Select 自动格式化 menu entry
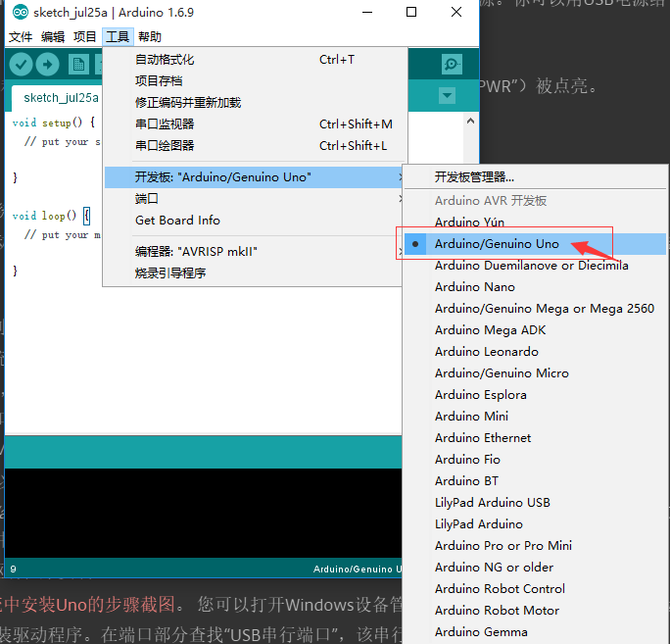Viewport: 670px width, 644px height. click(x=256, y=60)
